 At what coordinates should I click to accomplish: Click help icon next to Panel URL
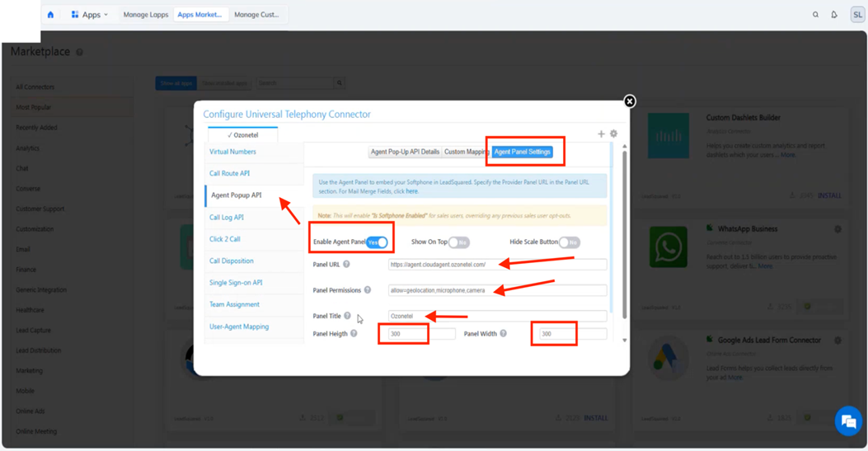(x=346, y=265)
